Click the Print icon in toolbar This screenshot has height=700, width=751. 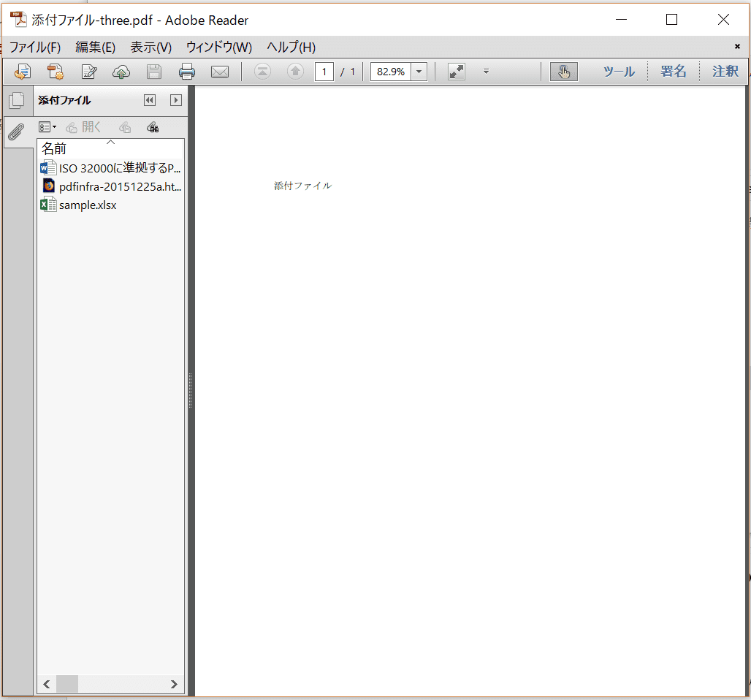pyautogui.click(x=187, y=72)
